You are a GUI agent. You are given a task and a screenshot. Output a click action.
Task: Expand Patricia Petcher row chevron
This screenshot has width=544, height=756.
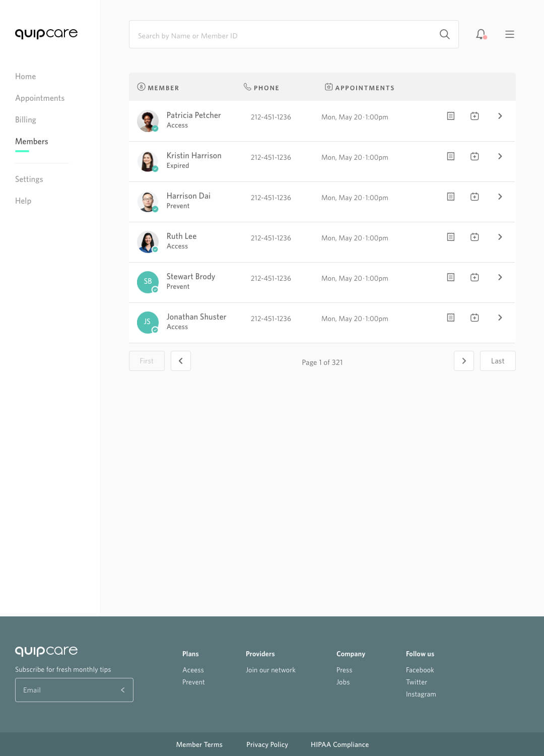(500, 116)
